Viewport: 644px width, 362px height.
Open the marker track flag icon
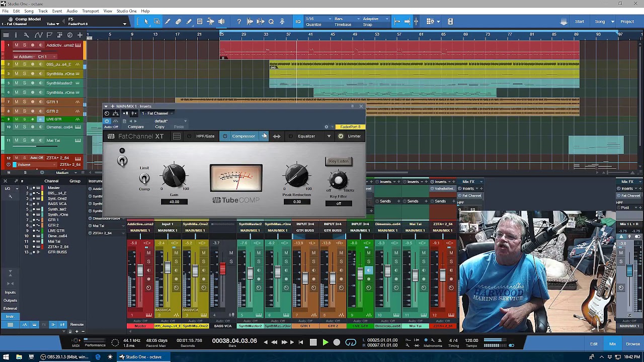(49, 35)
